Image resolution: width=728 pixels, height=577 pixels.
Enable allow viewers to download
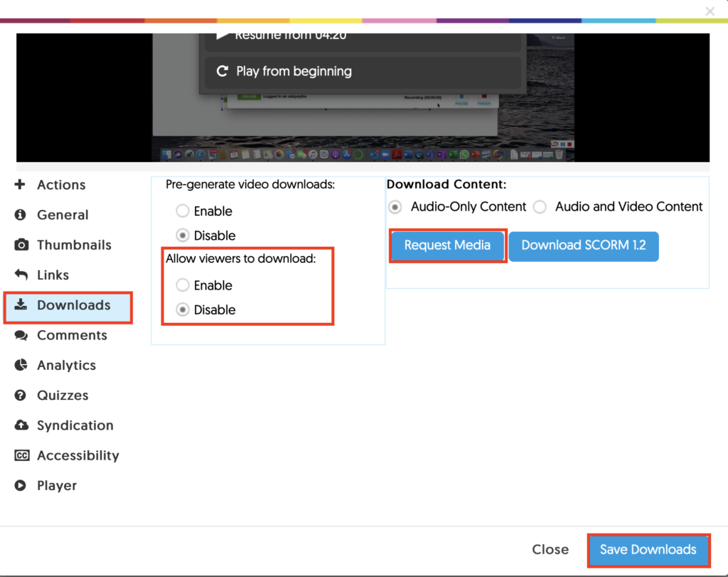pyautogui.click(x=183, y=285)
